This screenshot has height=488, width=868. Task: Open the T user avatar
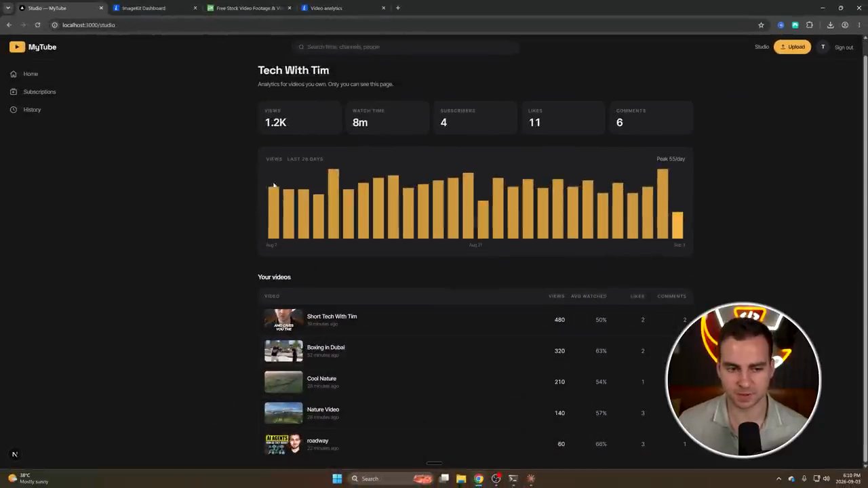click(x=823, y=47)
